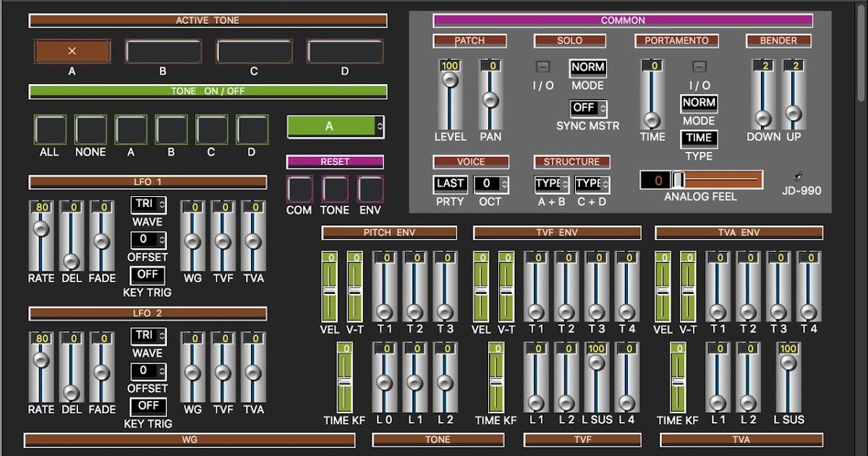Open the LFO 1 TRI wave selector
This screenshot has width=868, height=456.
click(147, 205)
